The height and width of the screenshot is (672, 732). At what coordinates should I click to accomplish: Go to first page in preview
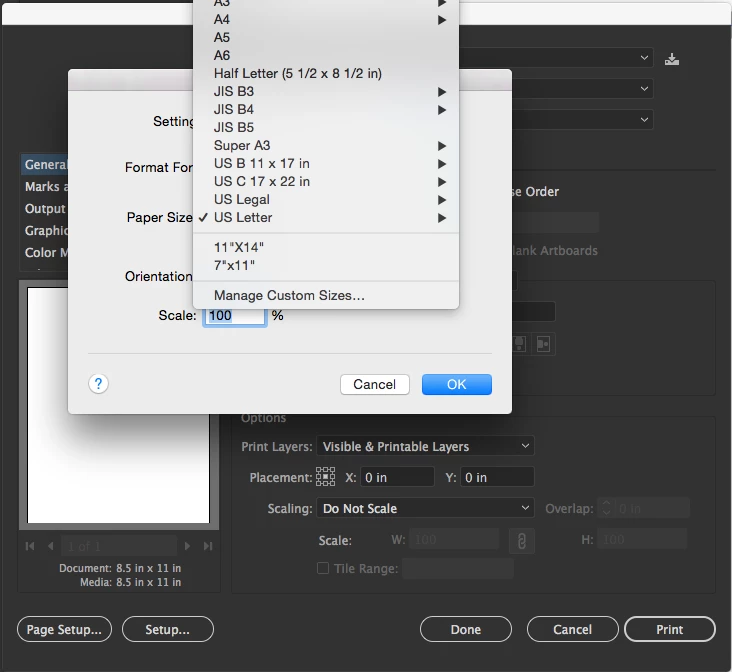30,546
